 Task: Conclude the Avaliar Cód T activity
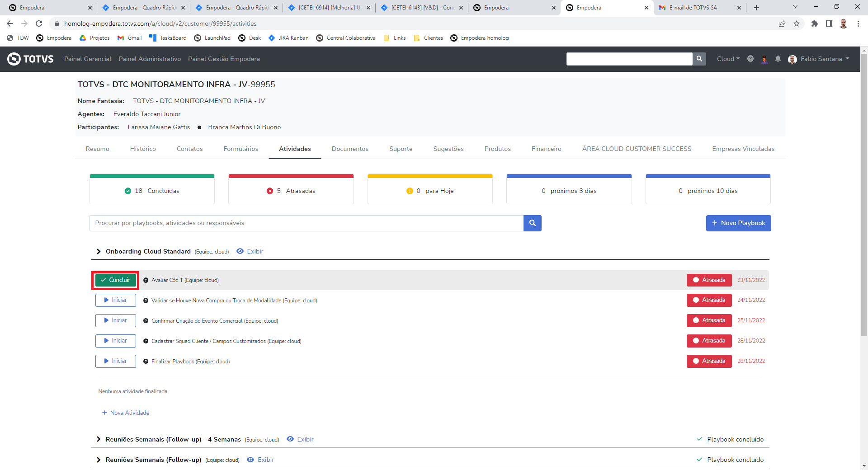point(116,280)
